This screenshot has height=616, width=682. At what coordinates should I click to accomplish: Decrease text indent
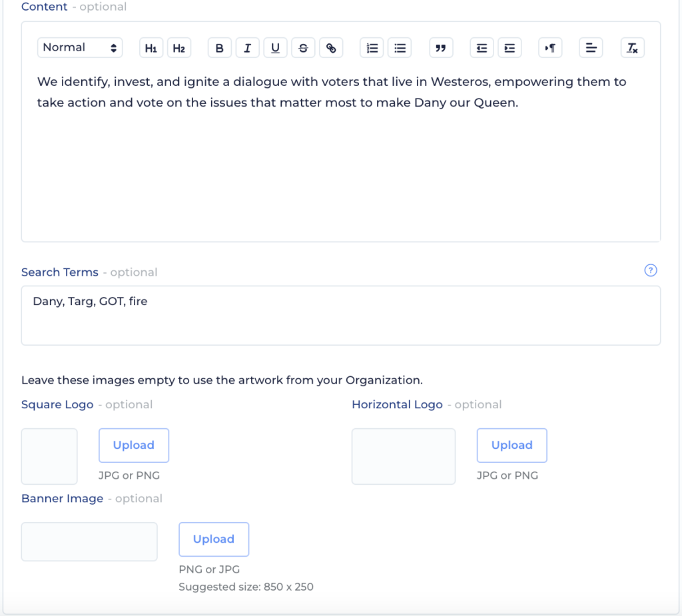coord(482,48)
